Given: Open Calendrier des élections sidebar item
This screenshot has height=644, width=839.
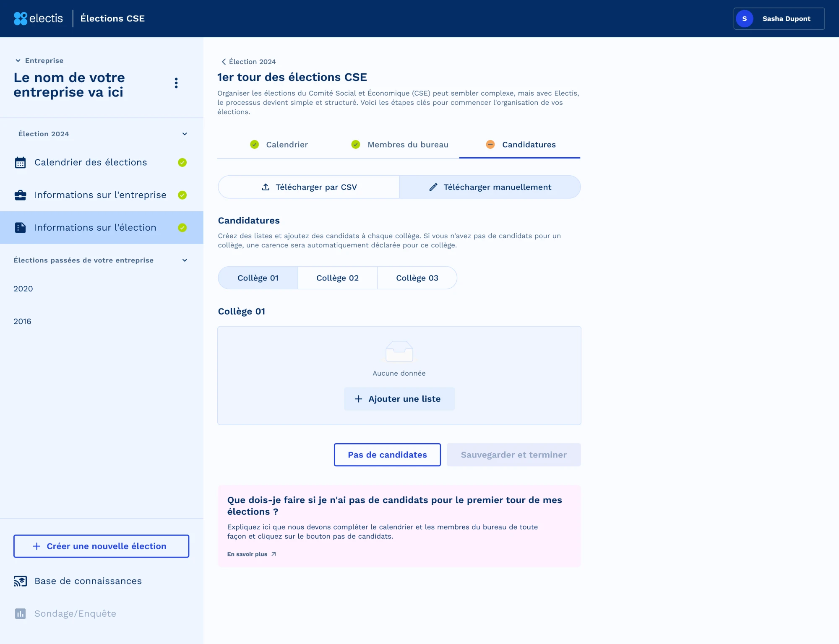Looking at the screenshot, I should tap(102, 163).
